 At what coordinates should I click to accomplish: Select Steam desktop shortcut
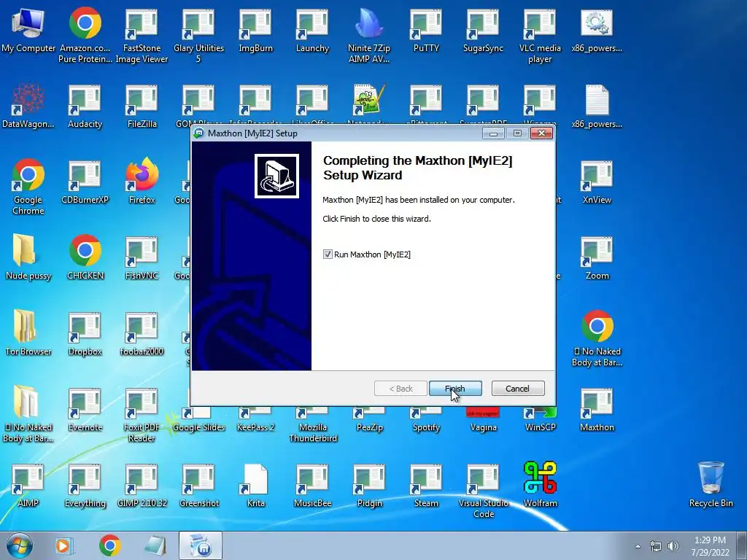pos(426,485)
